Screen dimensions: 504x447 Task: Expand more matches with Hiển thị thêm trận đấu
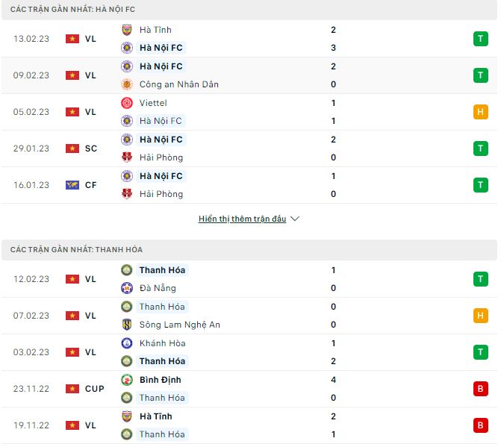click(x=243, y=219)
